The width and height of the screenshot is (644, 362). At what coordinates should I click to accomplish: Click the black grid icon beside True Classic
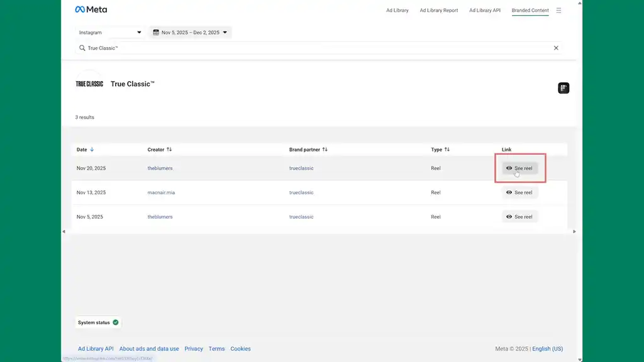click(563, 88)
